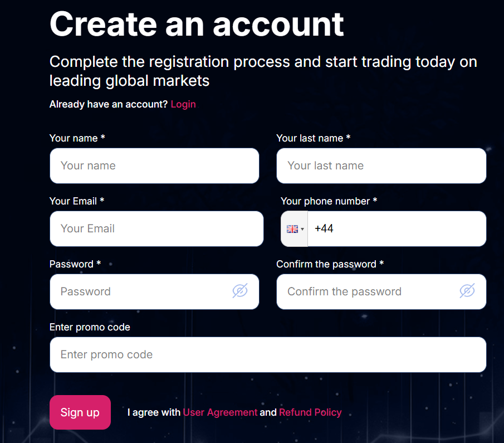Open the Login link
The image size is (504, 443).
183,104
